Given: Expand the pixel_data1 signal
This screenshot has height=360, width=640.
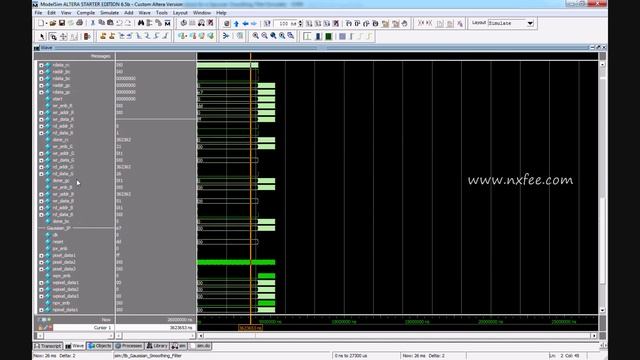Looking at the screenshot, I should (x=41, y=256).
